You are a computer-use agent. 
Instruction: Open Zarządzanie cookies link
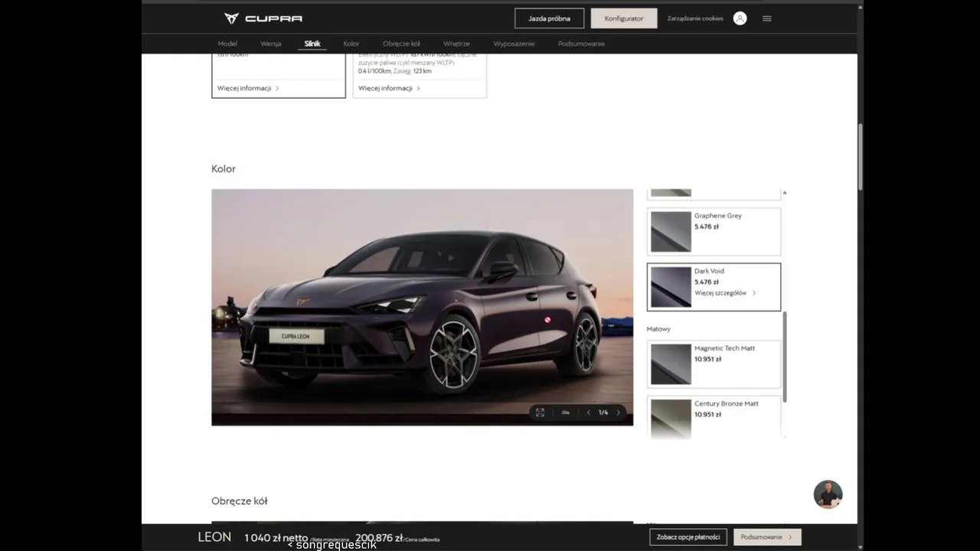[x=695, y=18]
